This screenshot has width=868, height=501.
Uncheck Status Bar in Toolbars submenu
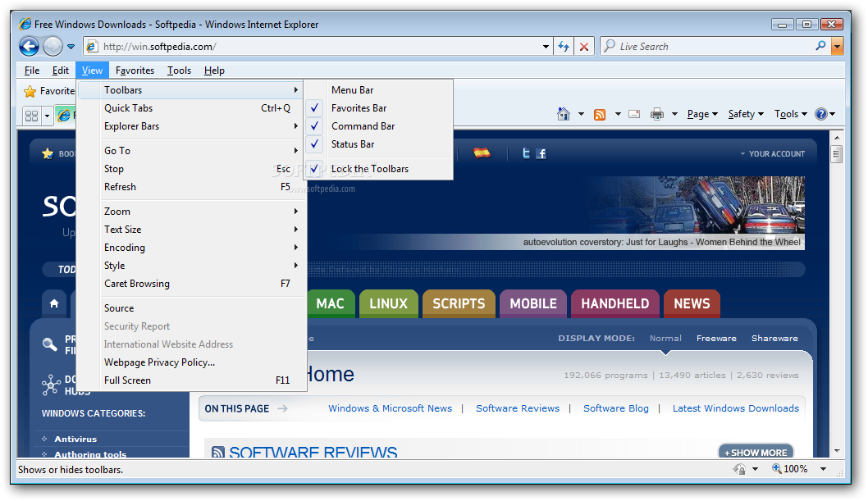(x=378, y=144)
